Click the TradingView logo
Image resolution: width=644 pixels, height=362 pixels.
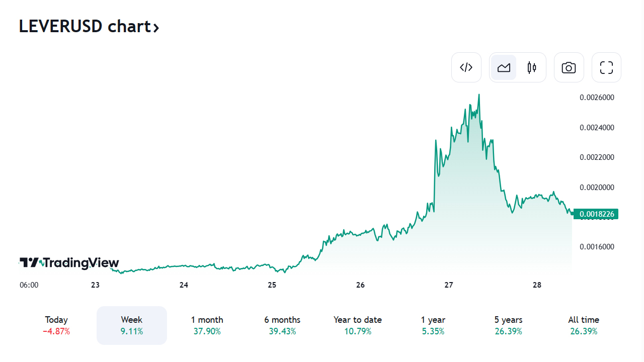[x=69, y=262]
